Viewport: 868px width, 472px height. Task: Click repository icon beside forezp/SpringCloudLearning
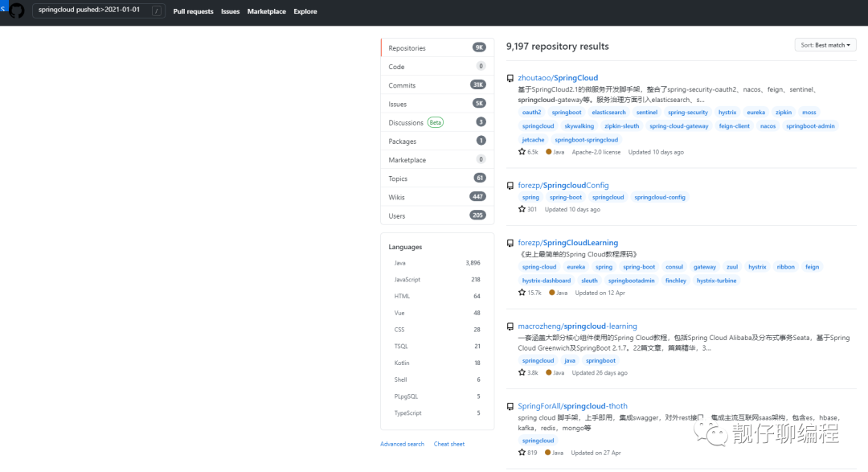coord(510,243)
